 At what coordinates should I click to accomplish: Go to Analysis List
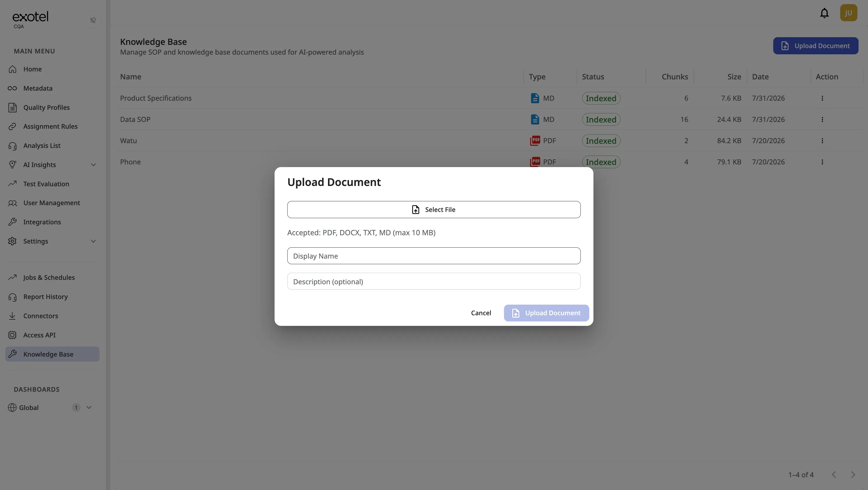point(52,146)
